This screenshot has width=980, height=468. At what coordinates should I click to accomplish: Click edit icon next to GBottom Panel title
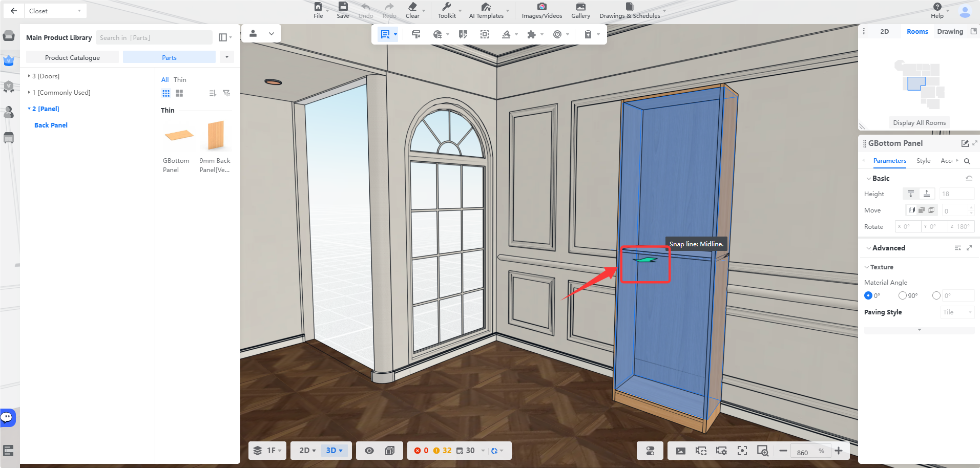pos(965,143)
